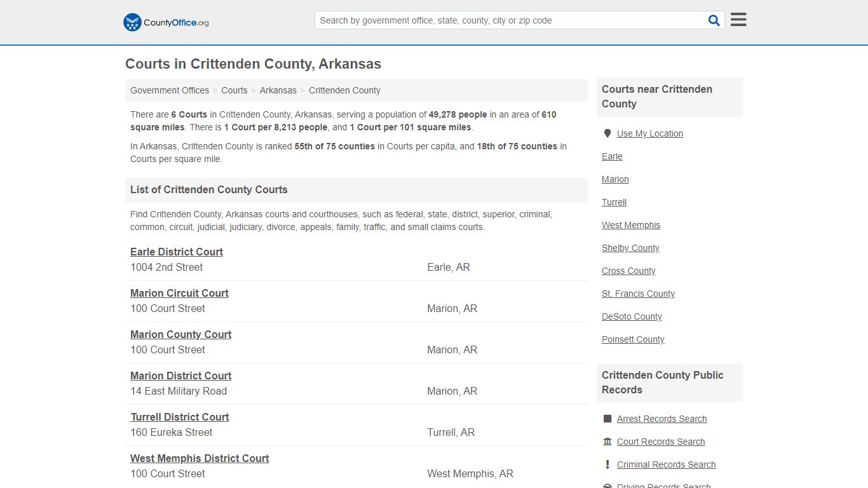
Task: Go to Arkansas breadcrumb
Action: point(278,90)
